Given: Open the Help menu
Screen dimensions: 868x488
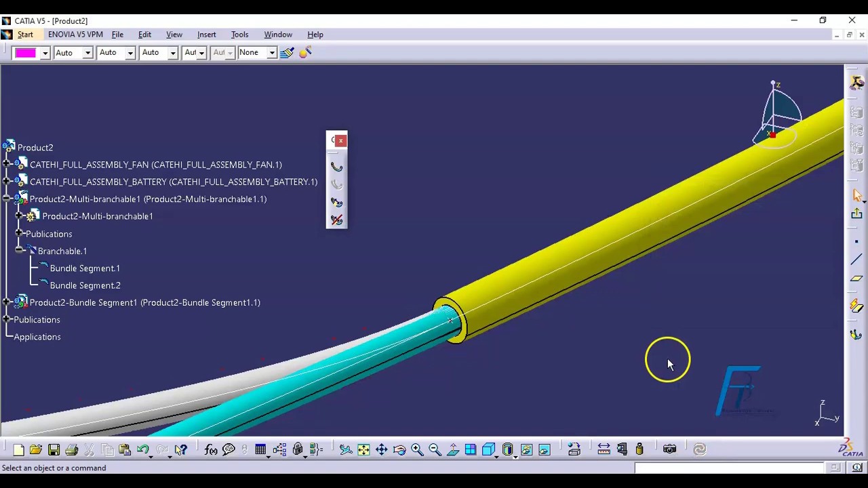Looking at the screenshot, I should pyautogui.click(x=315, y=35).
